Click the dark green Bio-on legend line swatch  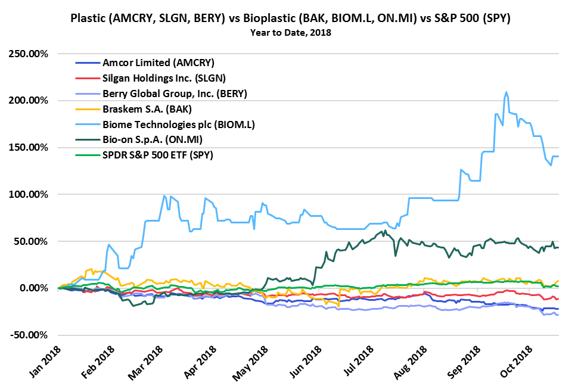pos(88,139)
